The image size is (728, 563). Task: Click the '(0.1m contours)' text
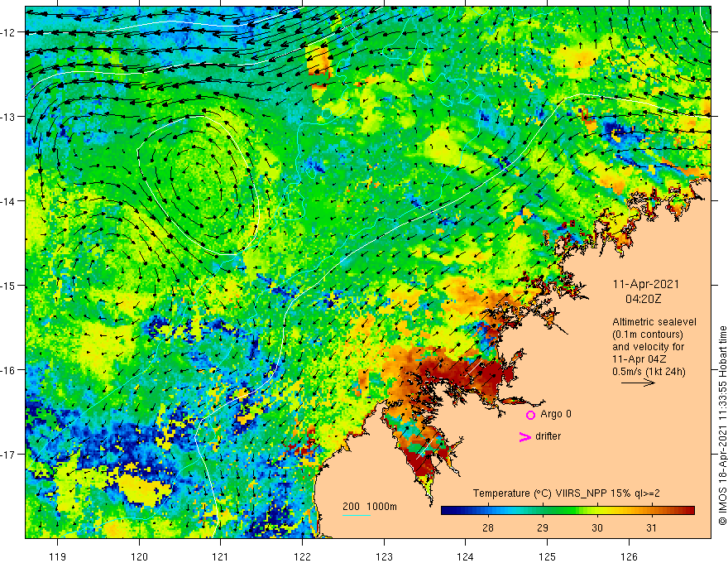(x=648, y=334)
